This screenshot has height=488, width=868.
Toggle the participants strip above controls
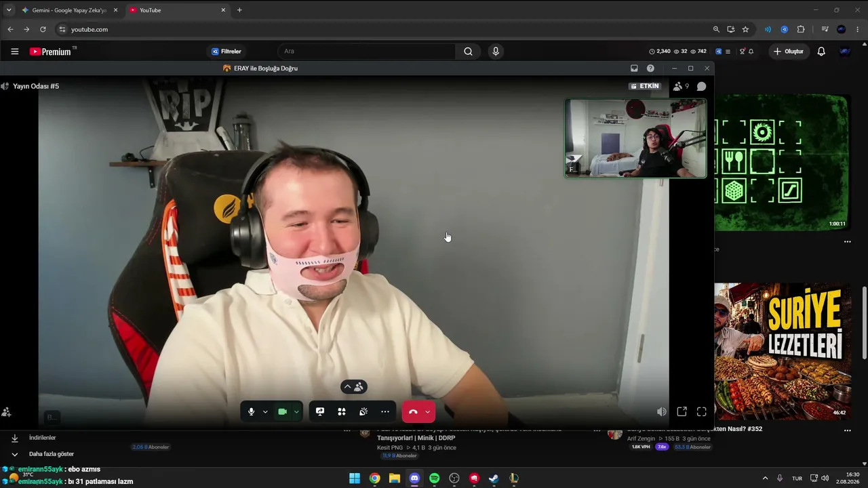[353, 387]
